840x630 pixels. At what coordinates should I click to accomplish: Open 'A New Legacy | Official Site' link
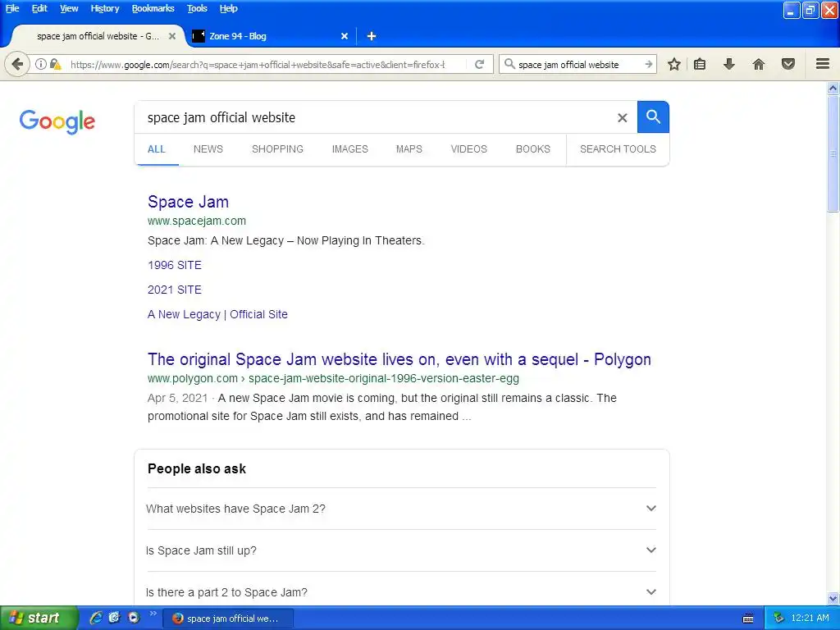tap(217, 314)
